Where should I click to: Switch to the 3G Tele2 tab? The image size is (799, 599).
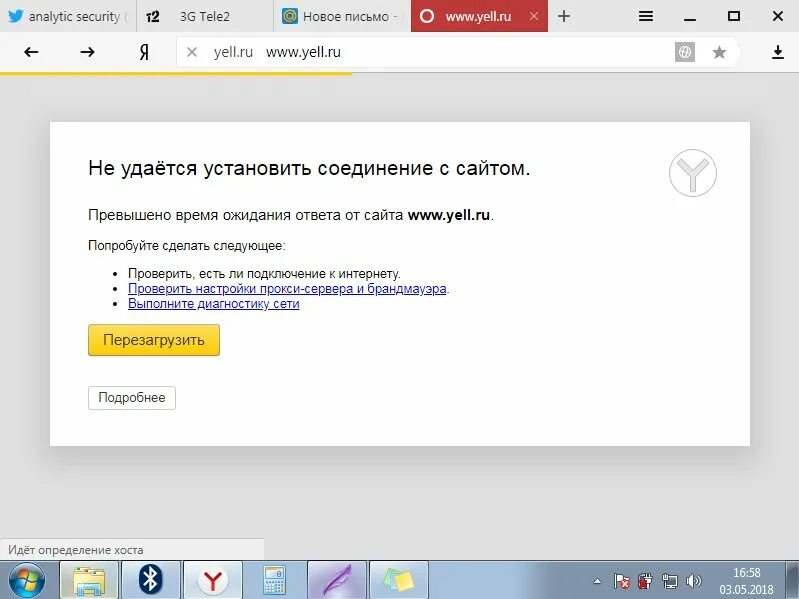(205, 16)
